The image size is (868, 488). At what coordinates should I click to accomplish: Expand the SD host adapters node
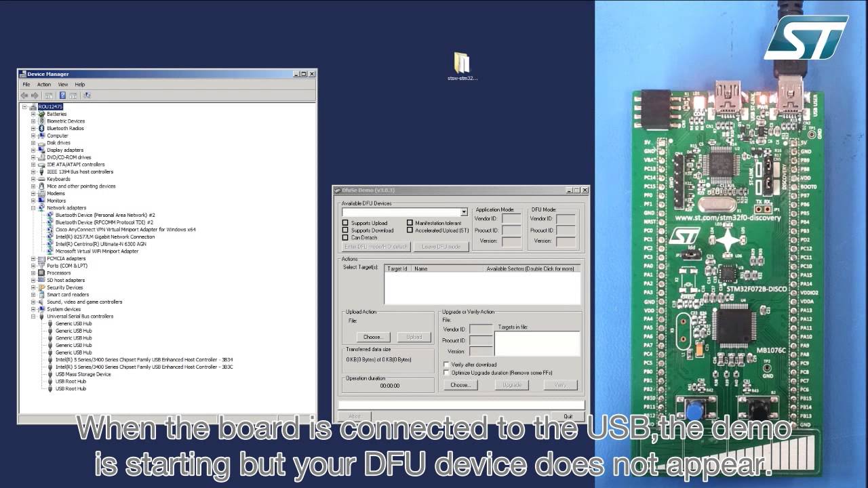(33, 280)
